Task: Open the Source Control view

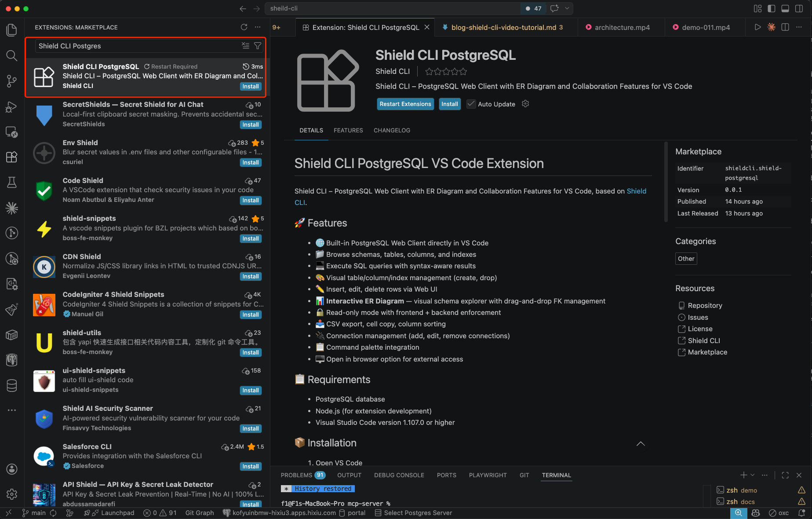Action: [x=12, y=81]
